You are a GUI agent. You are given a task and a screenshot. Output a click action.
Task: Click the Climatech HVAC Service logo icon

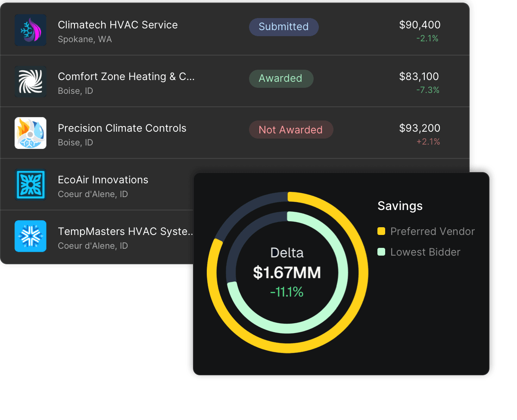point(31,30)
